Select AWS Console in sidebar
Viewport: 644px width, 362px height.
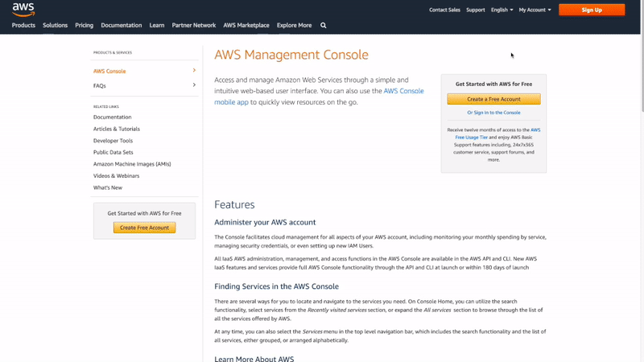(x=109, y=71)
